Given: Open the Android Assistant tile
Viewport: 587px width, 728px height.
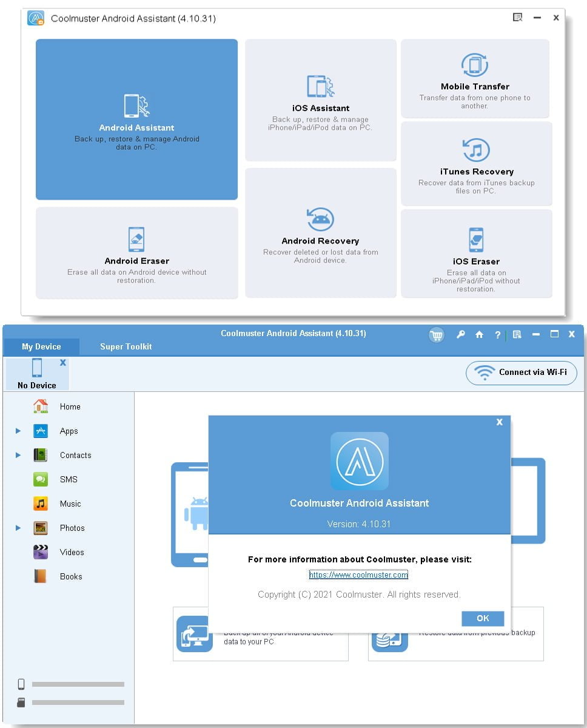Looking at the screenshot, I should [136, 120].
